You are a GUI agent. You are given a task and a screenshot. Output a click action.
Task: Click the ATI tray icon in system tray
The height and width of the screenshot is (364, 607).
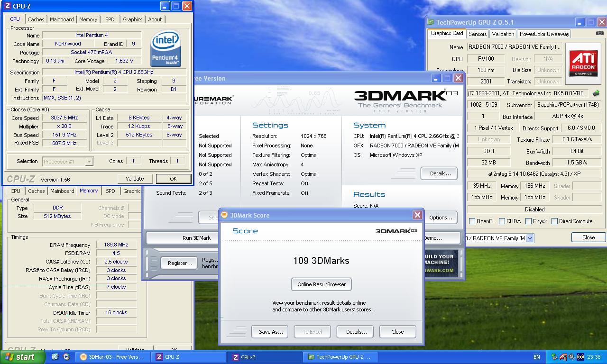click(x=563, y=357)
